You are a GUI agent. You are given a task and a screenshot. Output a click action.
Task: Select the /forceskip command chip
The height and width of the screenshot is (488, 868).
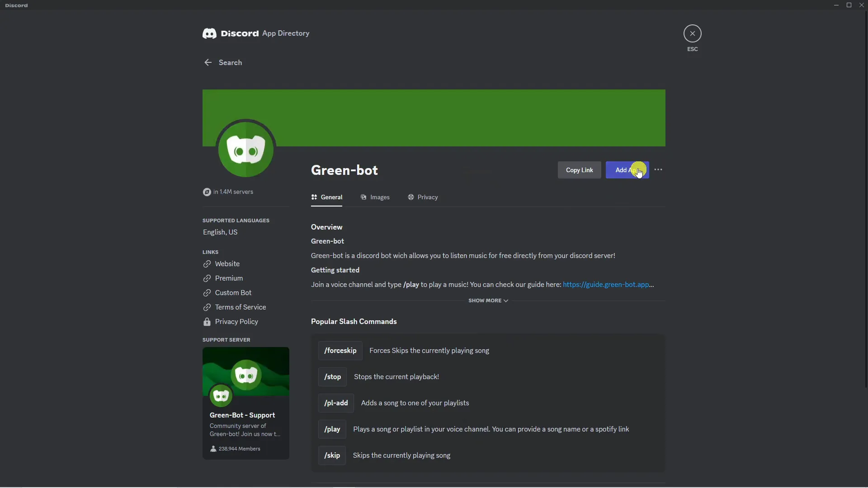pyautogui.click(x=340, y=351)
